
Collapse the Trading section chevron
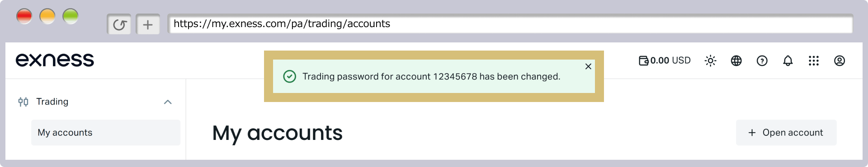(168, 102)
